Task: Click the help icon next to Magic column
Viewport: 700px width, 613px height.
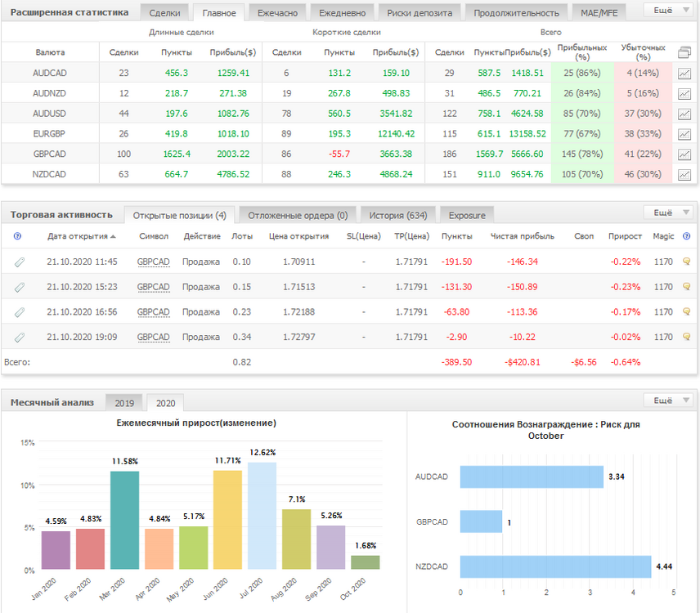Action: point(687,236)
